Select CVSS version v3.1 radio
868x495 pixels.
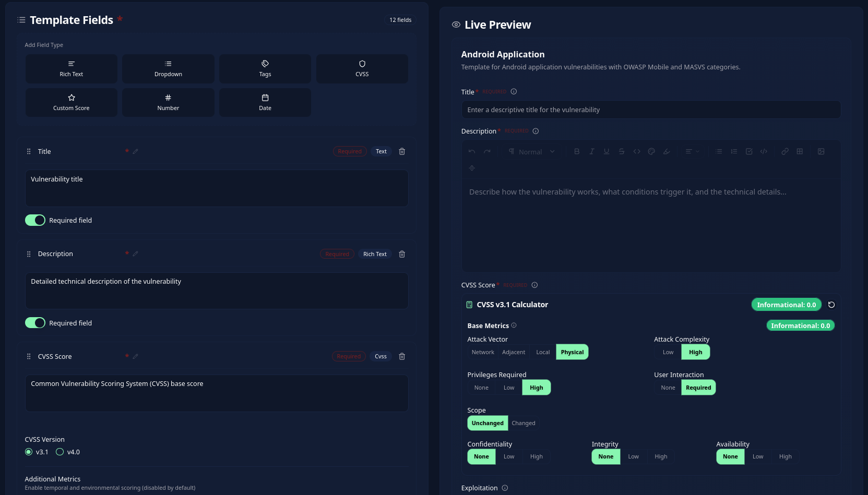(x=29, y=452)
